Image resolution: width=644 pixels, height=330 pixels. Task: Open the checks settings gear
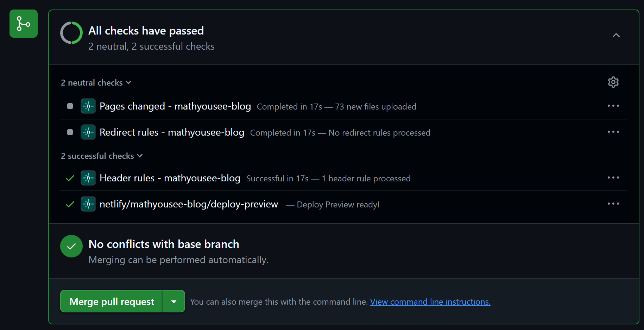click(x=613, y=82)
